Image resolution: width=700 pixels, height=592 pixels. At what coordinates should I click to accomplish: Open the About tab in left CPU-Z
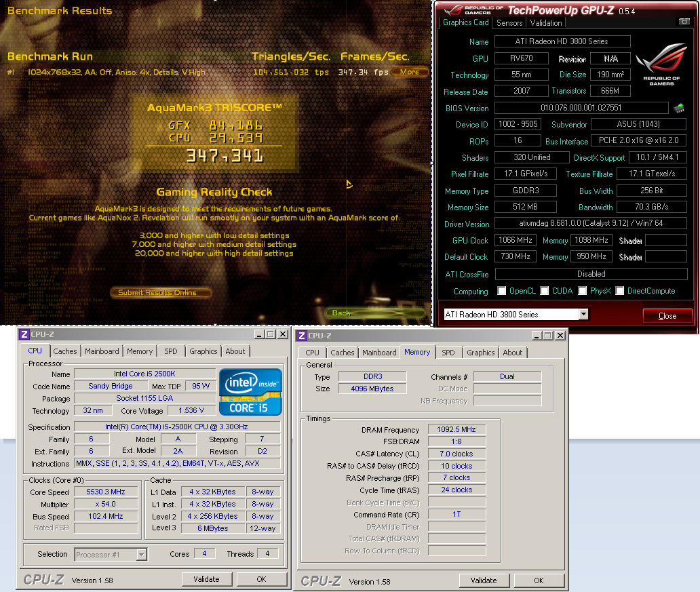coord(235,351)
